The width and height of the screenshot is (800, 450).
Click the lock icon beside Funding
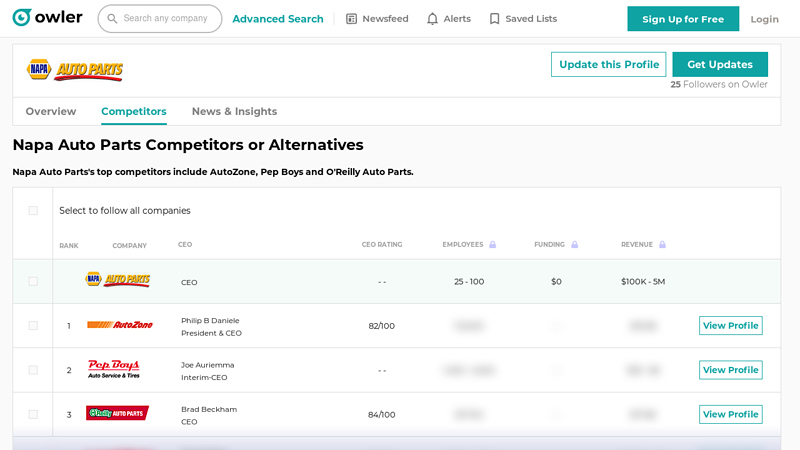pos(574,245)
